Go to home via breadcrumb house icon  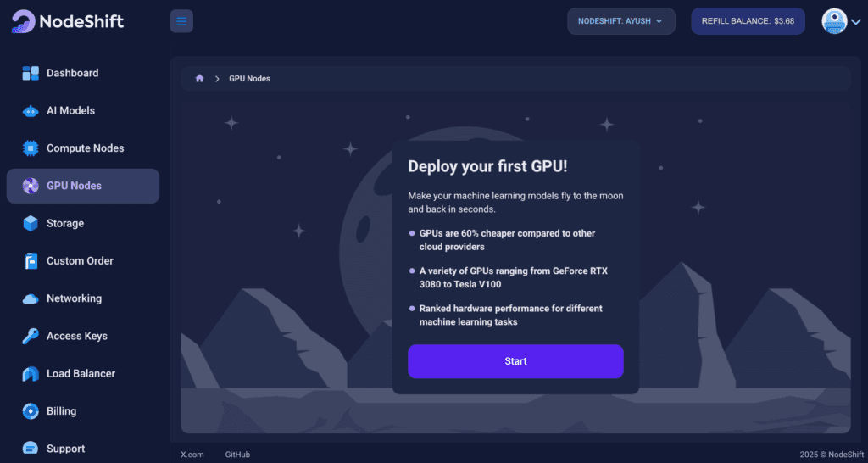click(x=199, y=79)
